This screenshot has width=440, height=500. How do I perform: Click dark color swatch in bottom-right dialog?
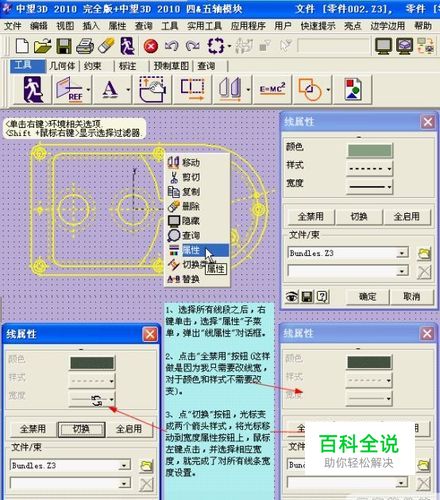(x=369, y=362)
